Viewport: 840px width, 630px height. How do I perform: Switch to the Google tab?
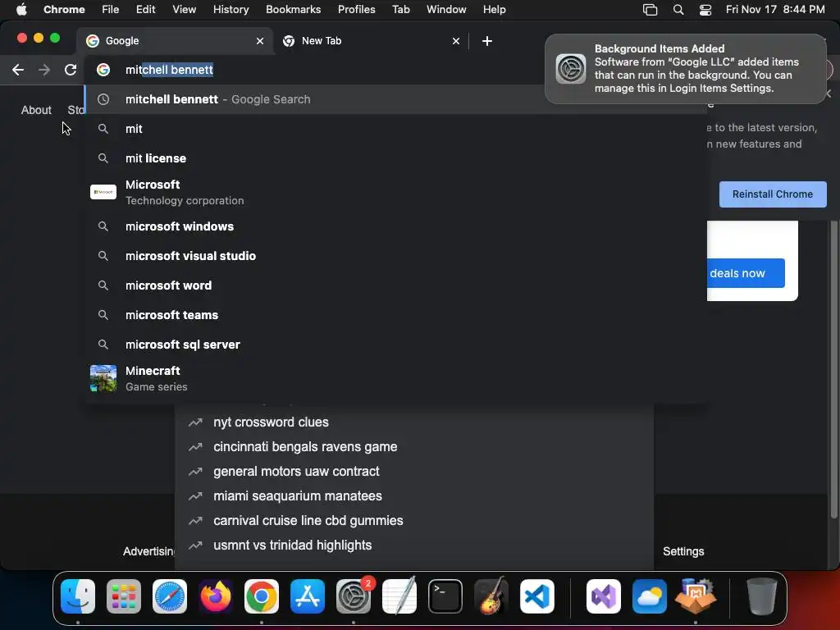[175, 41]
